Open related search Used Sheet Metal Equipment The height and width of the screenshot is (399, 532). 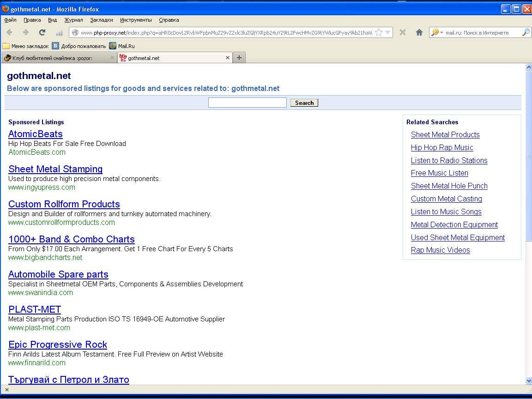458,237
